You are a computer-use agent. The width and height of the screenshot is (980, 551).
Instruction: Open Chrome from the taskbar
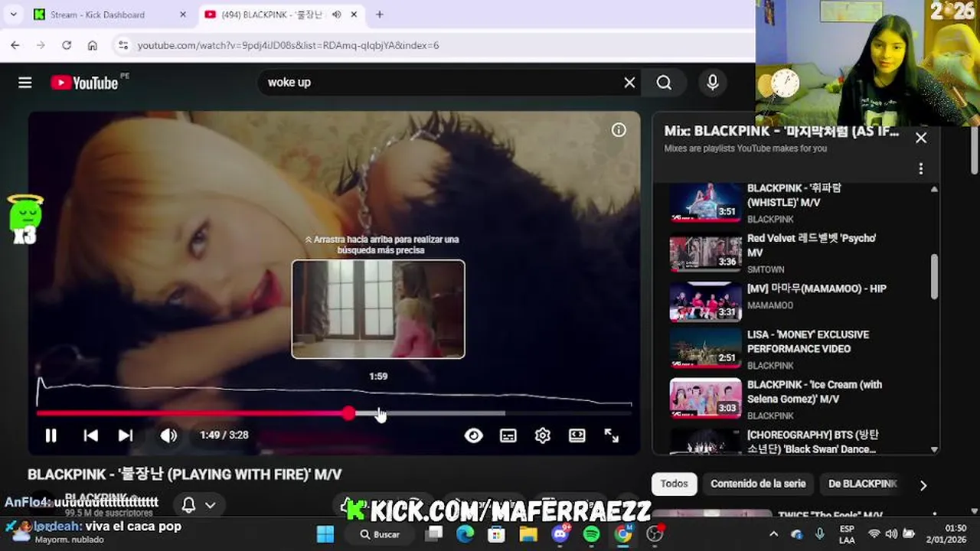click(x=624, y=534)
